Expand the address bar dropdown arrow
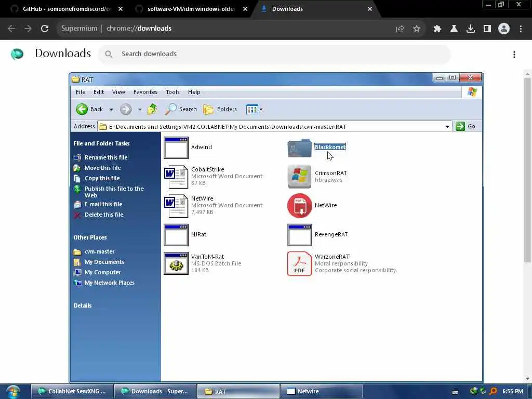This screenshot has width=532, height=399. (447, 127)
